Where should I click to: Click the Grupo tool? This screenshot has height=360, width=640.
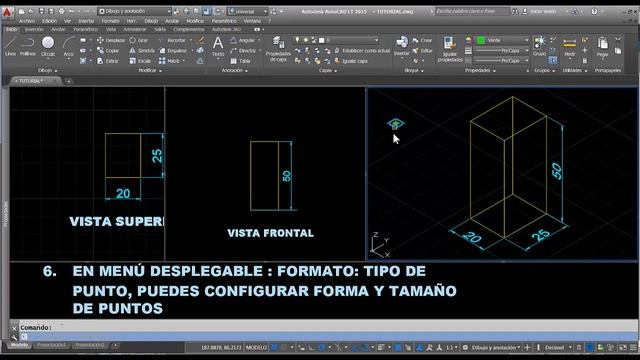(539, 46)
